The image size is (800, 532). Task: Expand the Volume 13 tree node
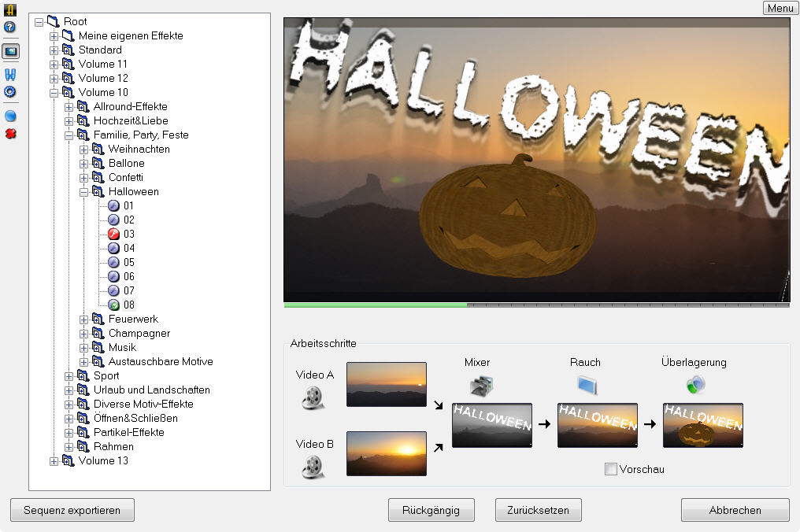[x=54, y=460]
